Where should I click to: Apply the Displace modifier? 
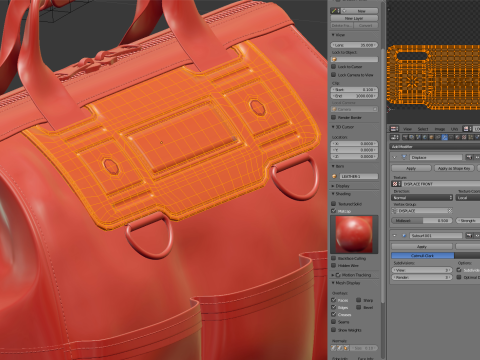click(x=411, y=168)
